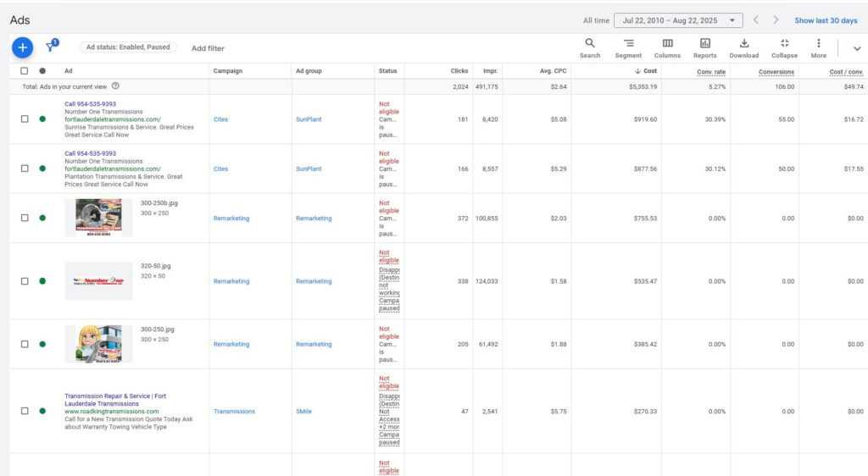
Task: Open the filter funnel icon
Action: 52,47
